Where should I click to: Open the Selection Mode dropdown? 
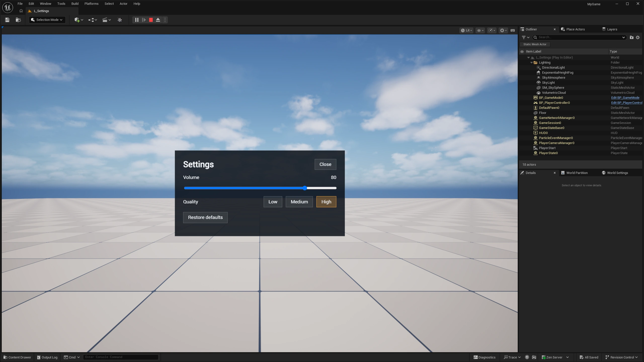(47, 20)
